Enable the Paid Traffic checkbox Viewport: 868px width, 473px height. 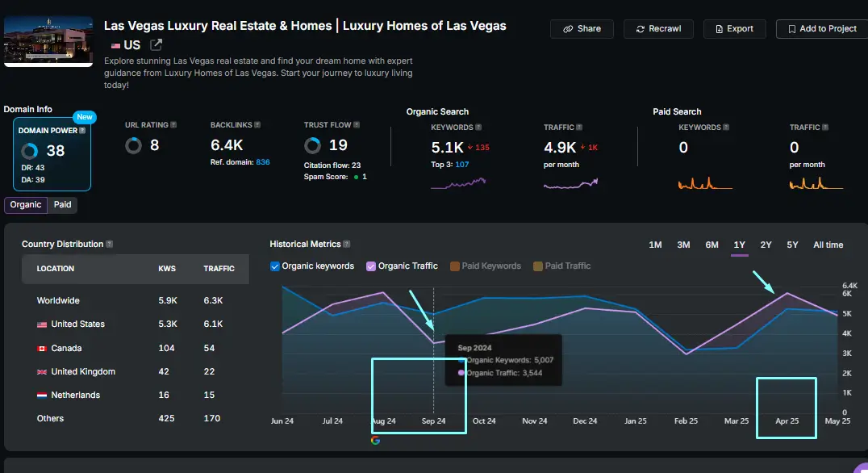point(537,266)
